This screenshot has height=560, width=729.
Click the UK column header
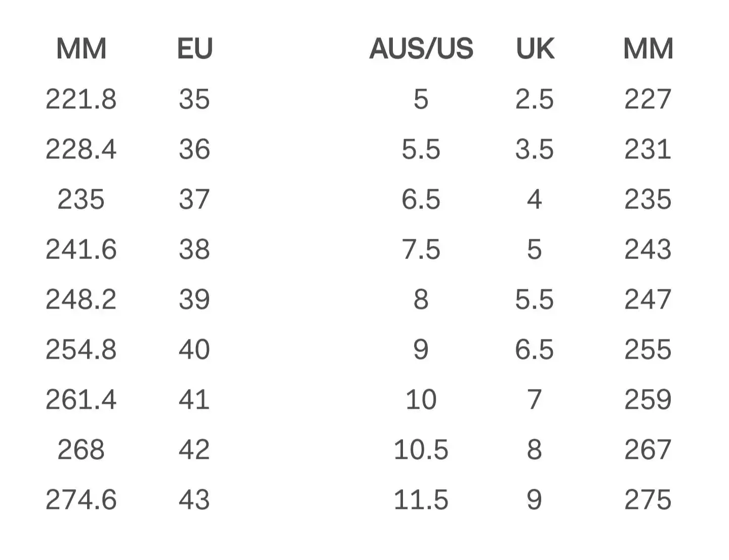tap(535, 49)
